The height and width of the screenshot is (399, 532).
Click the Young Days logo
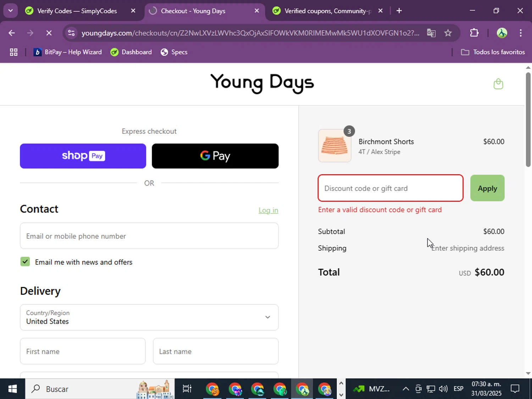[x=262, y=83]
